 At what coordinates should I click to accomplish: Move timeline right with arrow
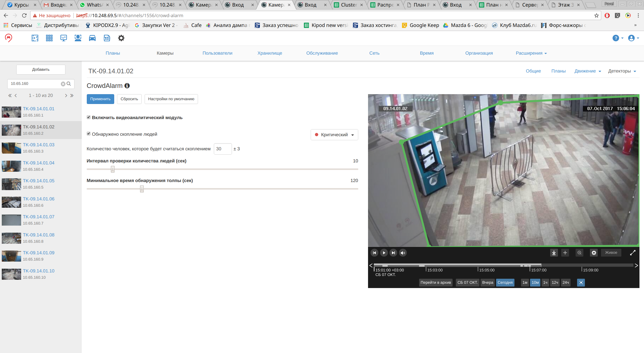tap(636, 265)
